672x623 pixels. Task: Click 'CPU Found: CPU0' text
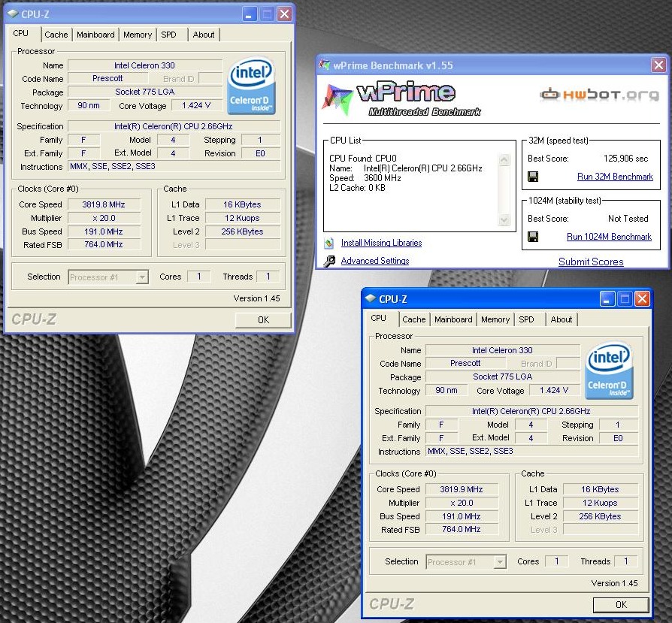click(x=363, y=158)
